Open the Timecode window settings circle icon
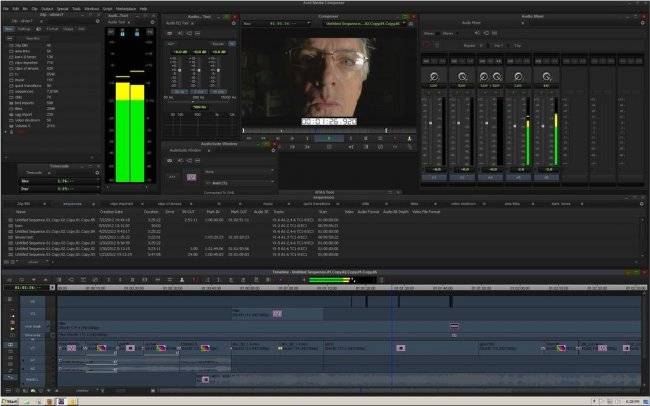Viewport: 650px width, 406px height. click(x=97, y=173)
